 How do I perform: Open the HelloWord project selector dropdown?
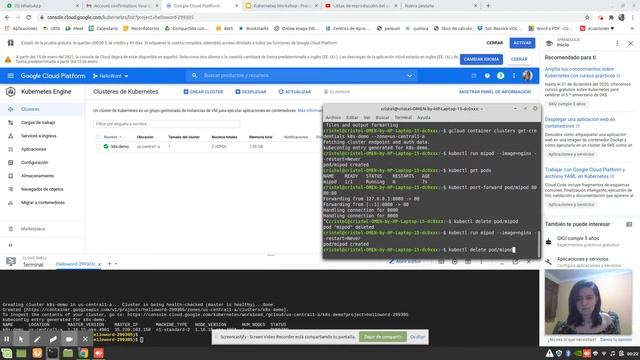click(x=110, y=76)
